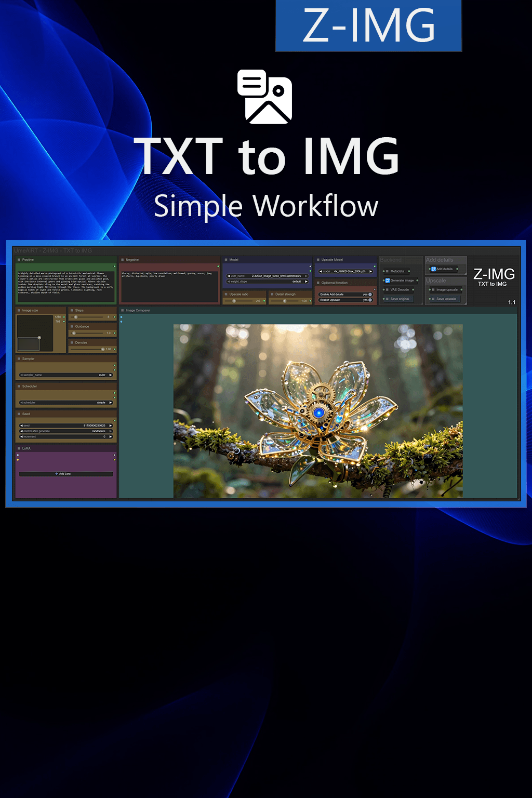Click the Z-IMG blue banner at top
This screenshot has height=798, width=532.
(x=368, y=25)
